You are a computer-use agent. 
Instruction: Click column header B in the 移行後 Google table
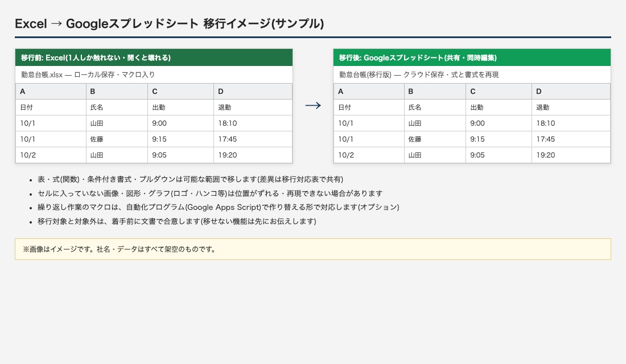pyautogui.click(x=435, y=92)
